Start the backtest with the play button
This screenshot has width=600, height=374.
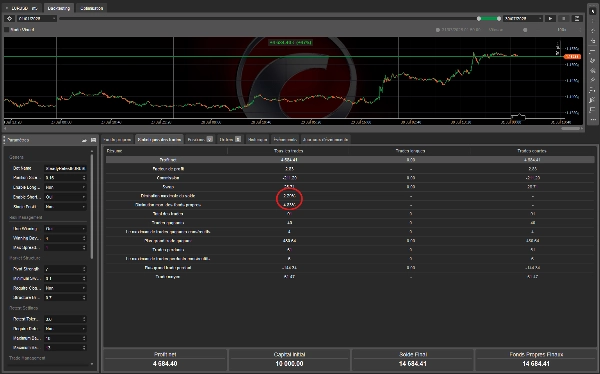[x=550, y=18]
